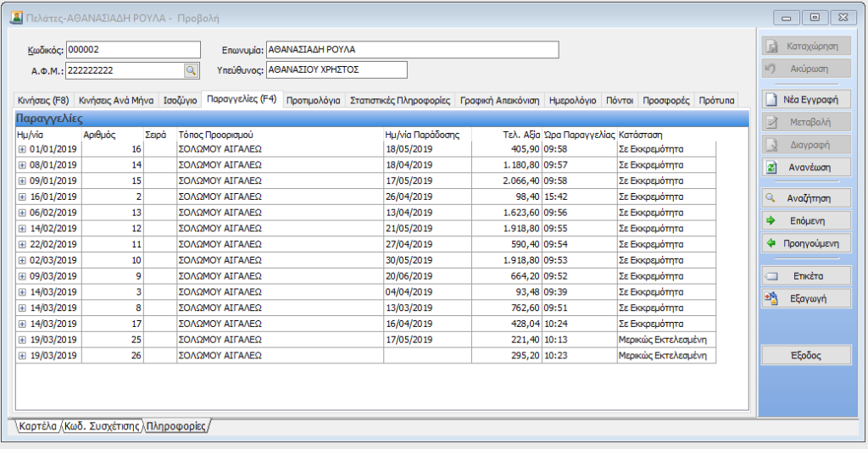Go to next record with Επόμενη

pyautogui.click(x=806, y=220)
